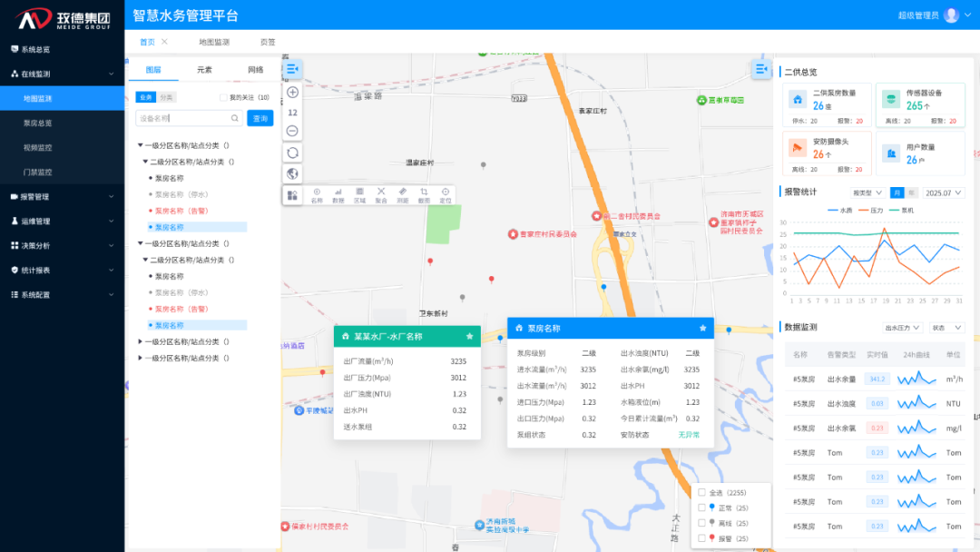This screenshot has height=552, width=980.
Task: Switch to the 元素 tab
Action: pos(204,70)
